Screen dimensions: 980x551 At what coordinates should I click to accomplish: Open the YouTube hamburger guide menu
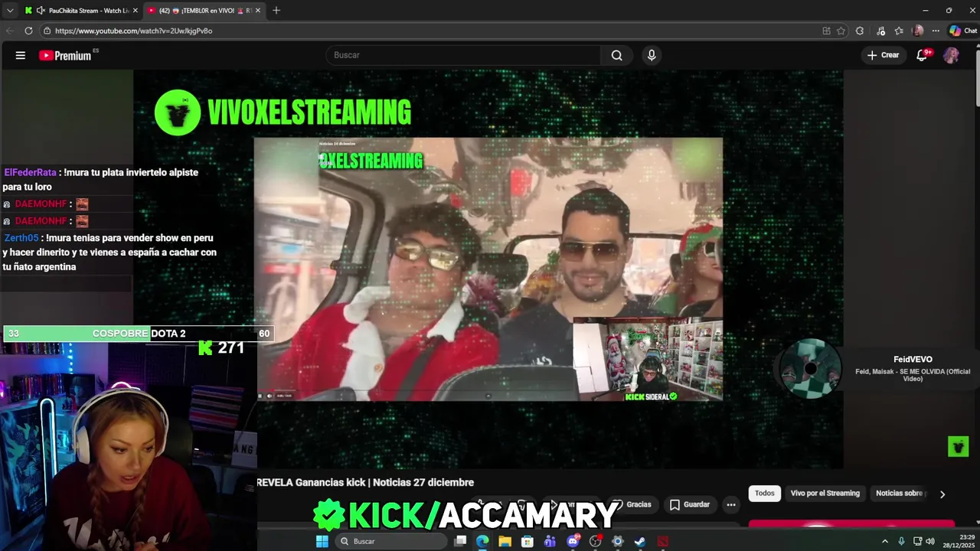click(21, 55)
